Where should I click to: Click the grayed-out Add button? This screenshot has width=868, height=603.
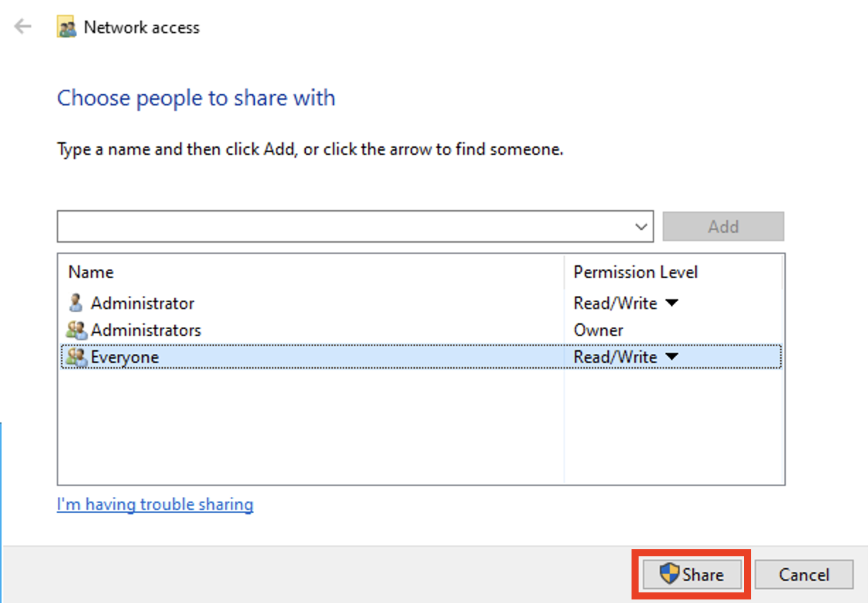(723, 226)
